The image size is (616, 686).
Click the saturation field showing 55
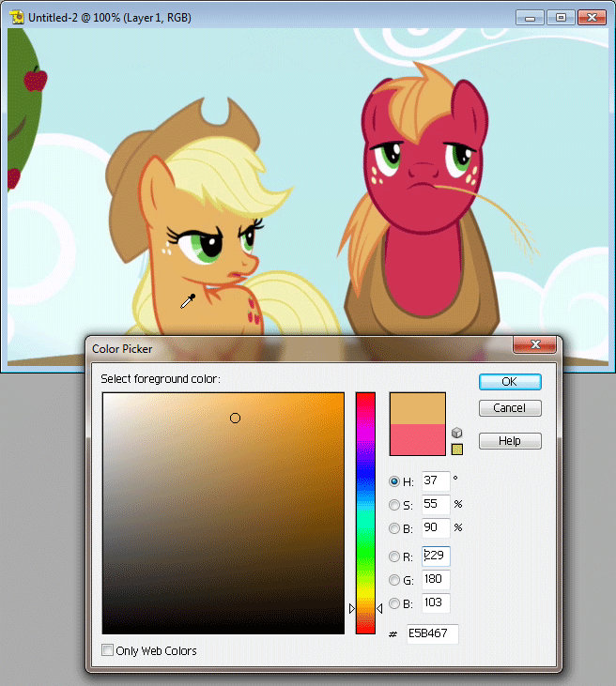click(x=436, y=505)
